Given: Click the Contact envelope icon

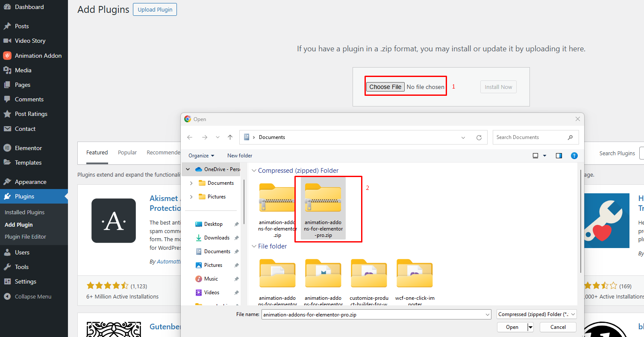Looking at the screenshot, I should pyautogui.click(x=7, y=129).
